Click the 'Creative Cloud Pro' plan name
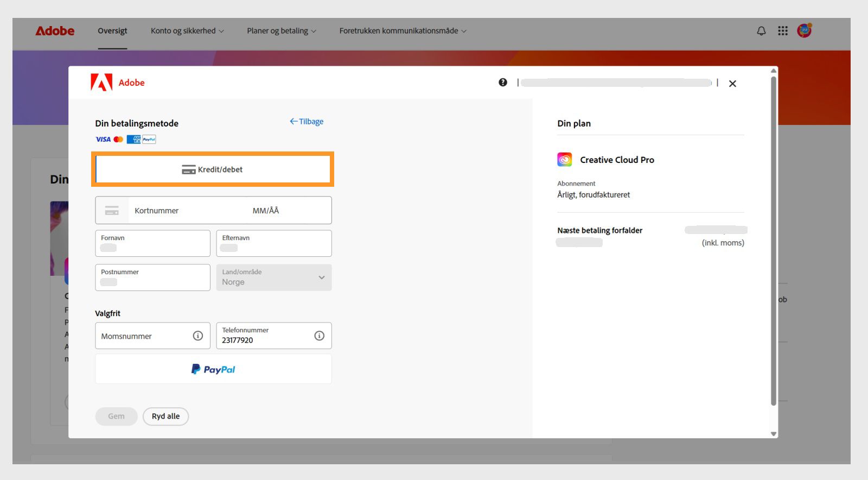This screenshot has width=868, height=480. click(617, 160)
